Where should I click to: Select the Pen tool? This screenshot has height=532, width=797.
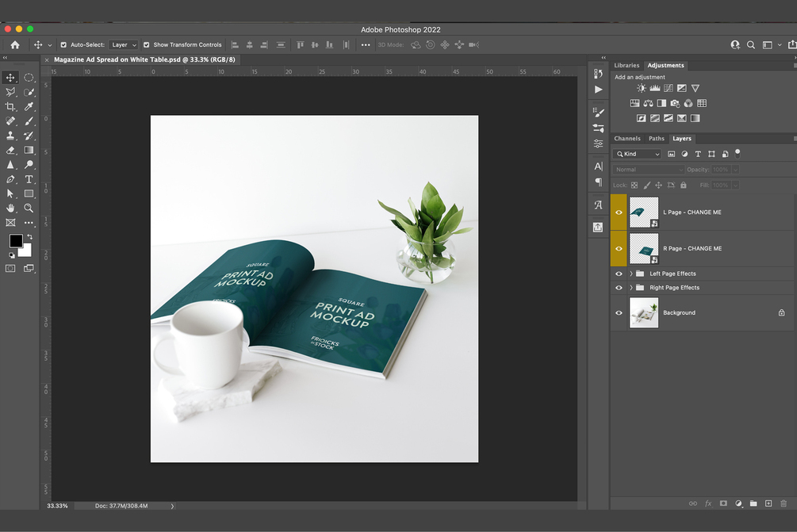coord(10,179)
